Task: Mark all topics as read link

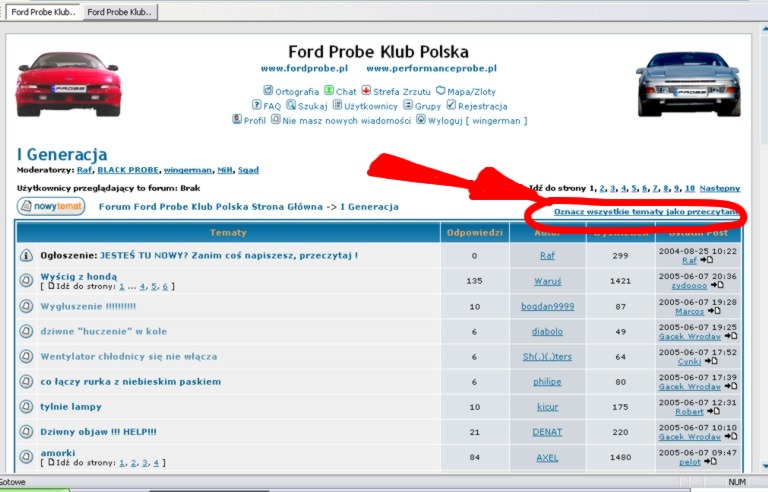Action: pyautogui.click(x=646, y=212)
